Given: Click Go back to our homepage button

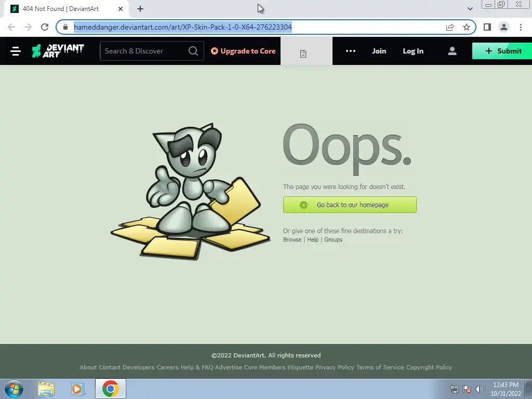Looking at the screenshot, I should click(x=350, y=205).
